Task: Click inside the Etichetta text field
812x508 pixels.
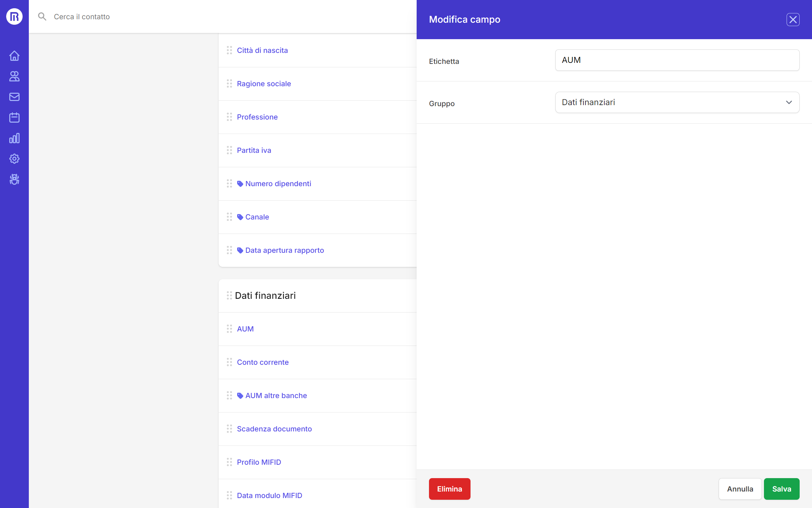Action: click(676, 60)
